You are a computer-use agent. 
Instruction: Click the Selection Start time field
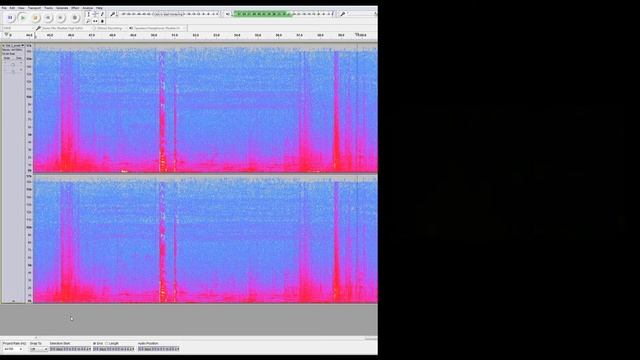[70, 349]
